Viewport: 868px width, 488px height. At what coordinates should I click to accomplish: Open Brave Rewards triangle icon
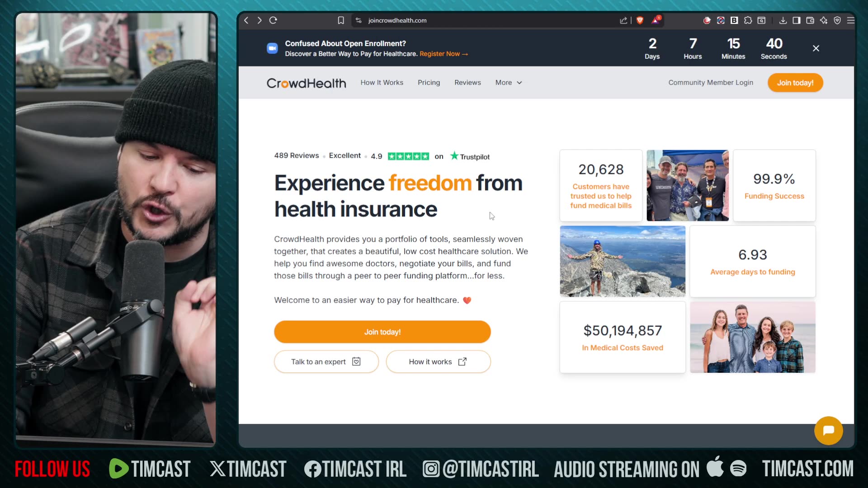tap(656, 20)
